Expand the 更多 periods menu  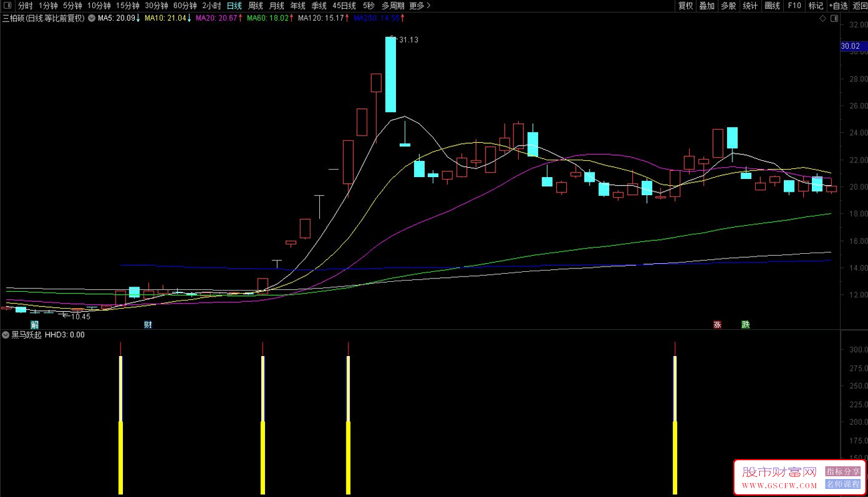419,6
